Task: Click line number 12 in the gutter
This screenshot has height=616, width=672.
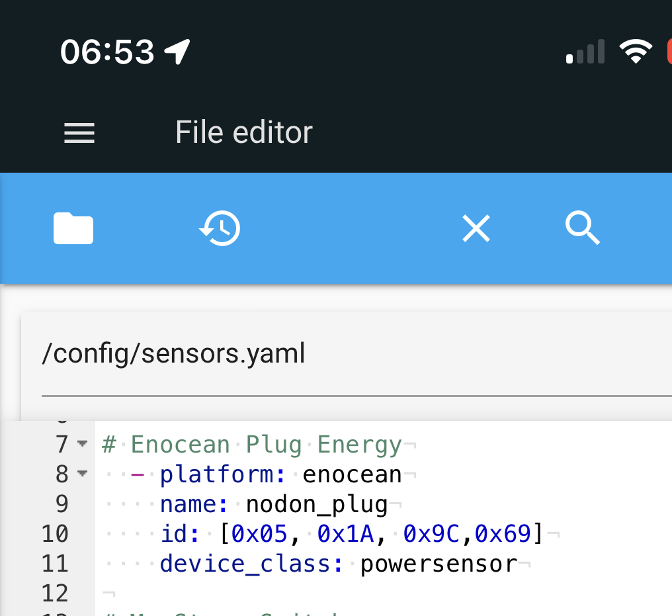Action: pos(55,594)
